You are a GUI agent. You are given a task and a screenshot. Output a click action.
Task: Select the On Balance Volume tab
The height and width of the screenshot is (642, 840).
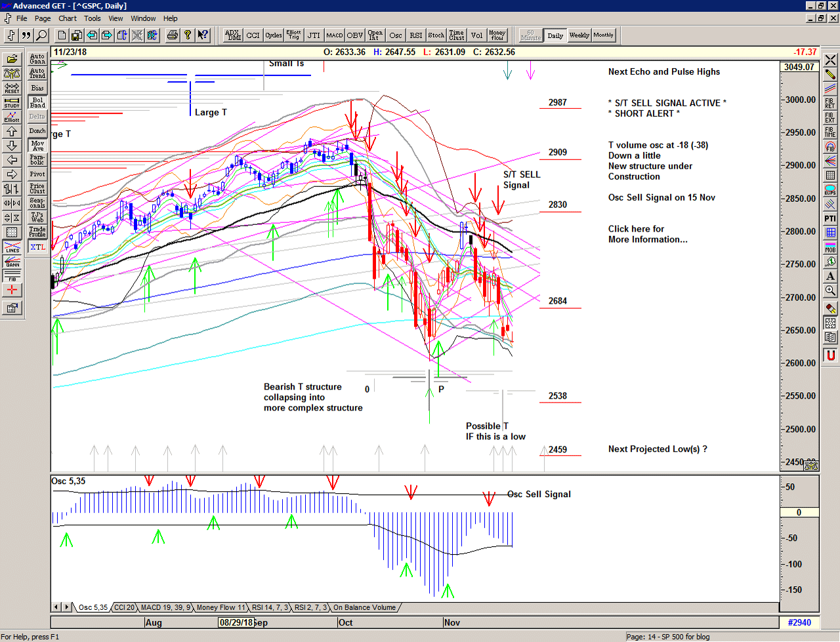[x=364, y=608]
